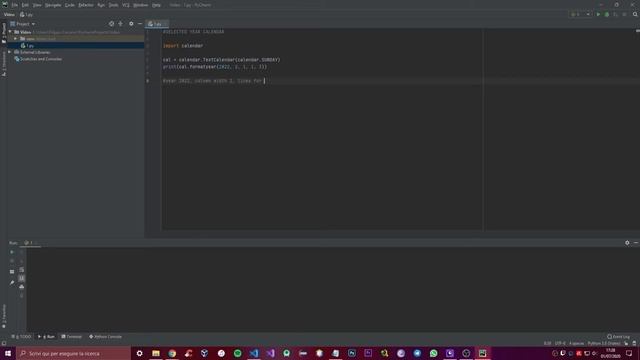Viewport: 640px width, 360px height.
Task: Open Run panel gear settings
Action: (x=627, y=243)
